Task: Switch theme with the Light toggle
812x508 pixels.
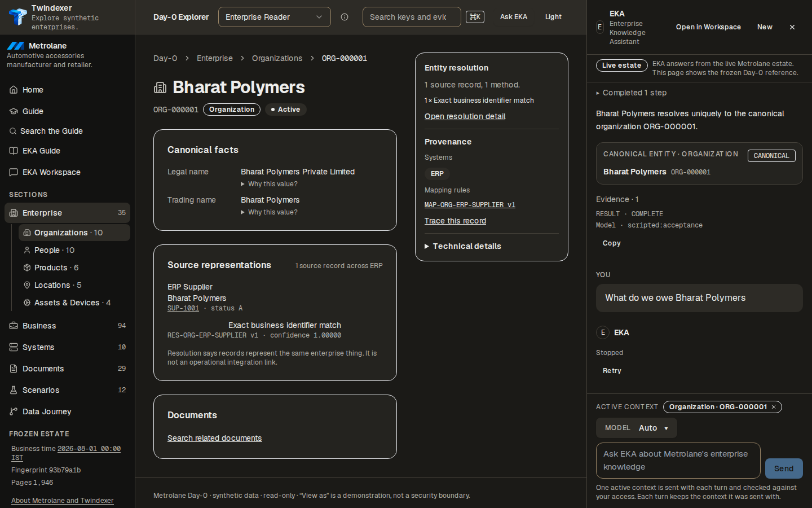Action: [x=553, y=17]
